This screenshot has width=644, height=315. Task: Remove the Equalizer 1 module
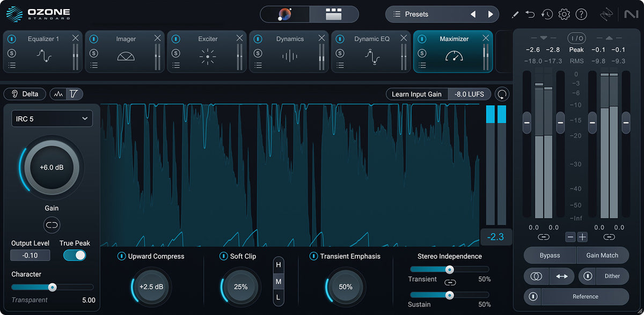(75, 38)
